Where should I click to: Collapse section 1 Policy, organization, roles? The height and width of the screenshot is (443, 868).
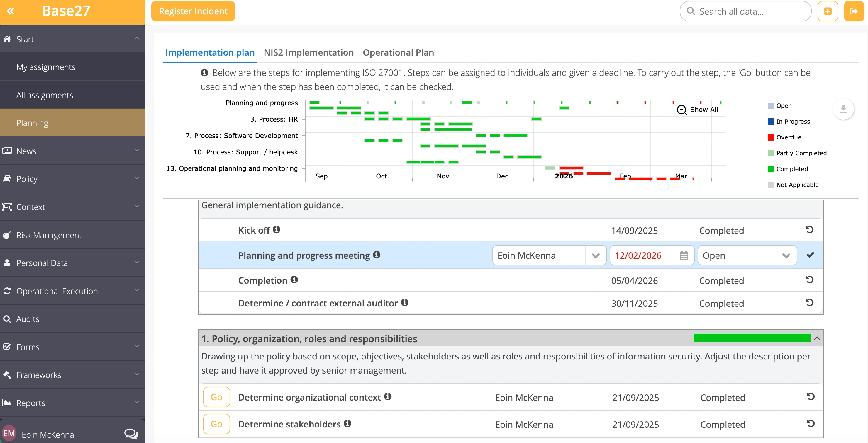(x=817, y=338)
